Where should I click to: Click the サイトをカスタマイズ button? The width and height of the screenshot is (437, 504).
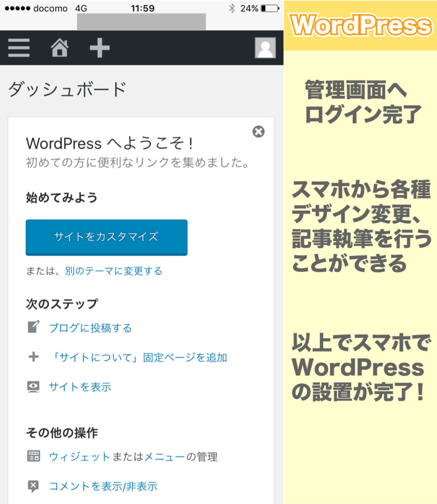[106, 237]
